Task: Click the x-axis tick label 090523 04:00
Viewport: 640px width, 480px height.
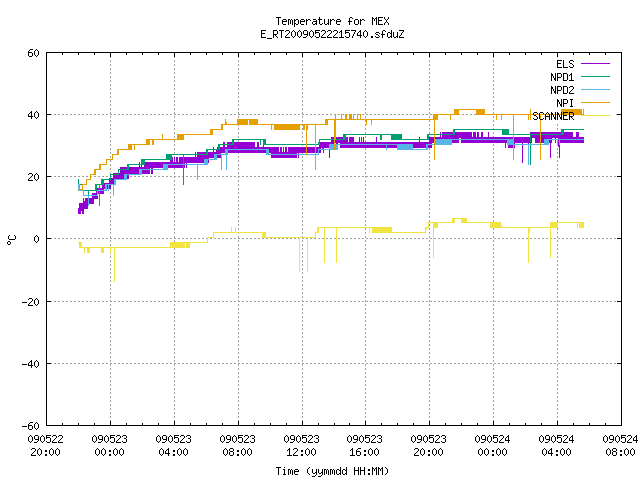Action: tap(173, 446)
